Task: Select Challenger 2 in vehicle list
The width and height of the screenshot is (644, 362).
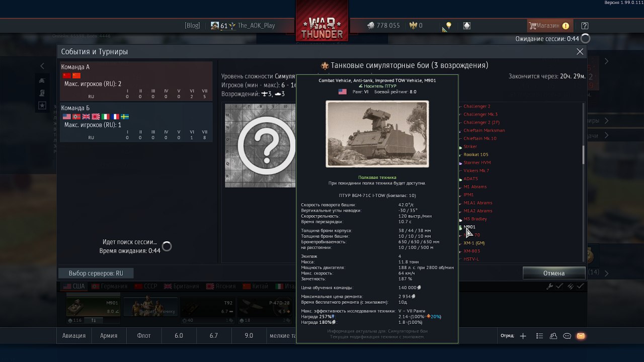Action: click(x=476, y=106)
